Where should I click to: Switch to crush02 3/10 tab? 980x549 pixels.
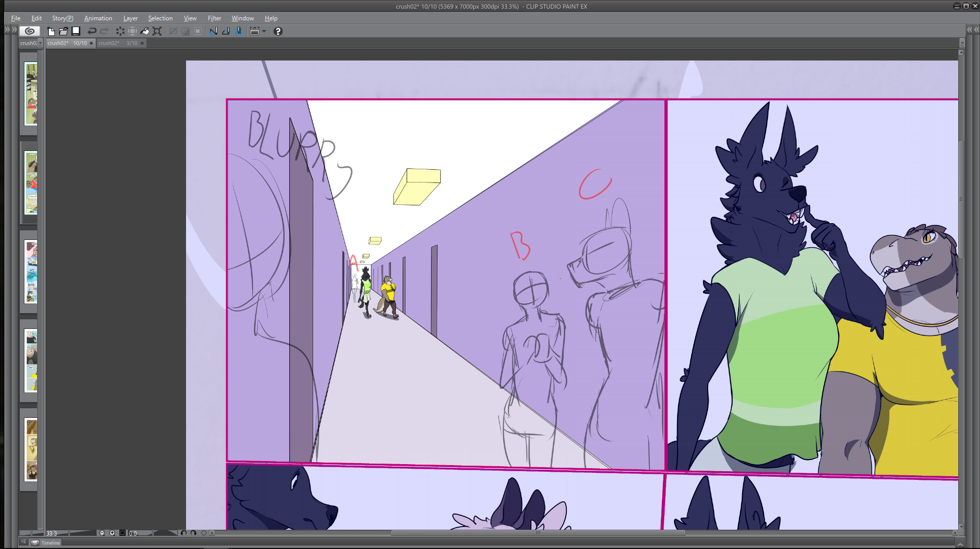(x=118, y=43)
